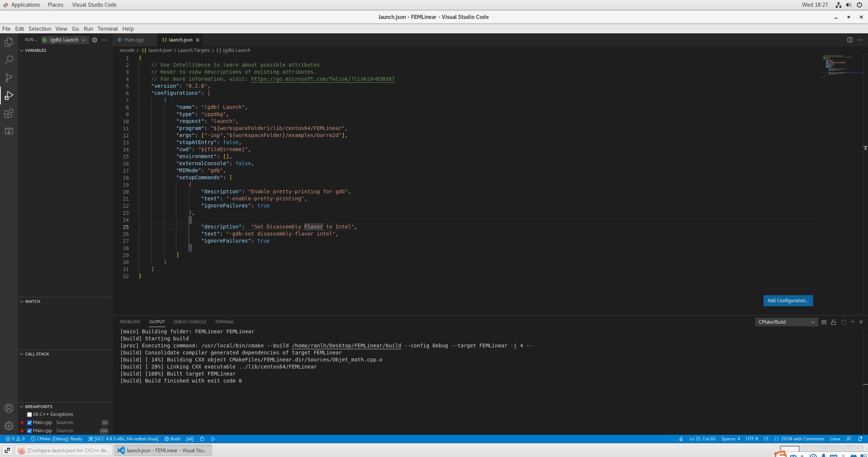868x457 pixels.
Task: Open the Terminal menu
Action: 107,29
